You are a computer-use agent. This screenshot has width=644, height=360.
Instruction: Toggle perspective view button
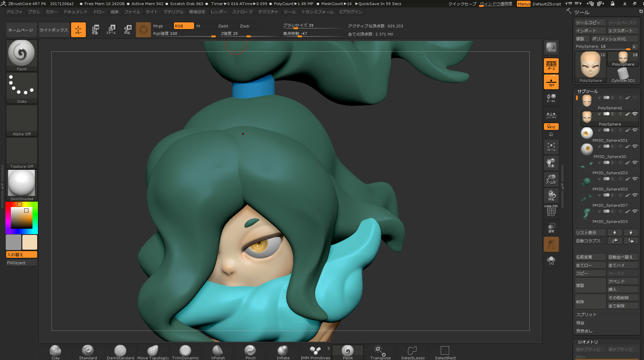tap(551, 65)
